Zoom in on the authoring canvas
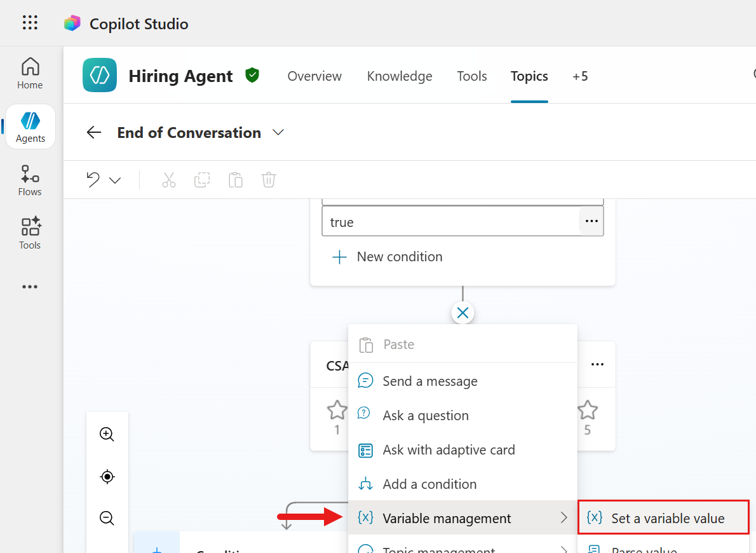Screen dimensions: 756x553 (x=107, y=434)
